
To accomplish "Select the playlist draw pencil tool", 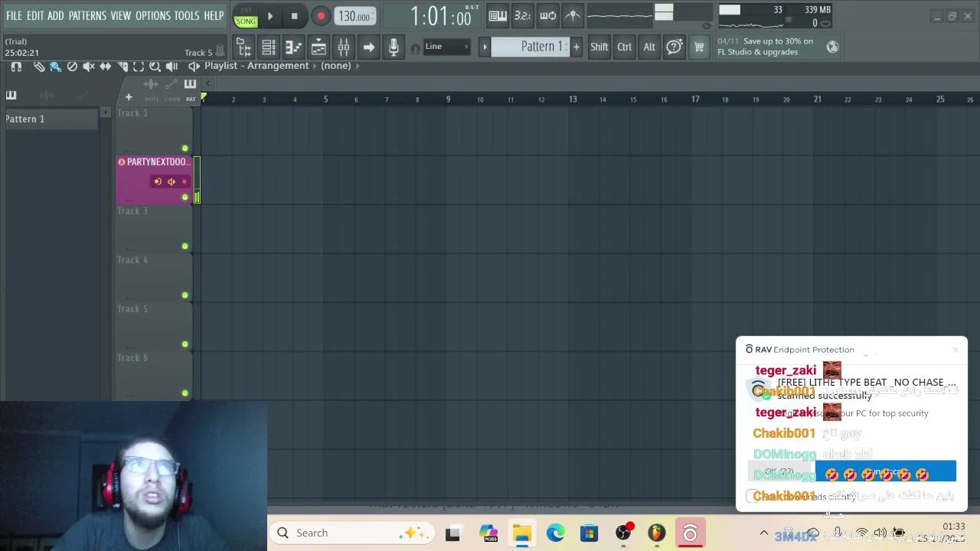I will 39,67.
